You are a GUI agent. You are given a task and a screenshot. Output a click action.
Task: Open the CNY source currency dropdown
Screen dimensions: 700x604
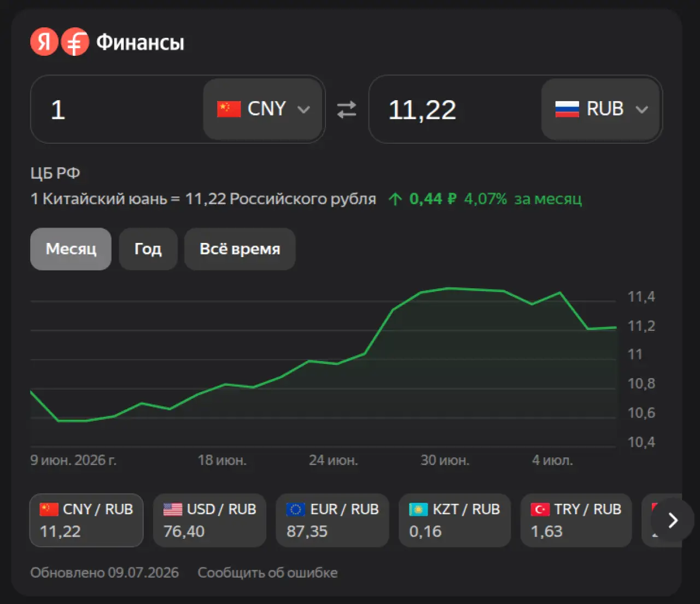[x=263, y=109]
